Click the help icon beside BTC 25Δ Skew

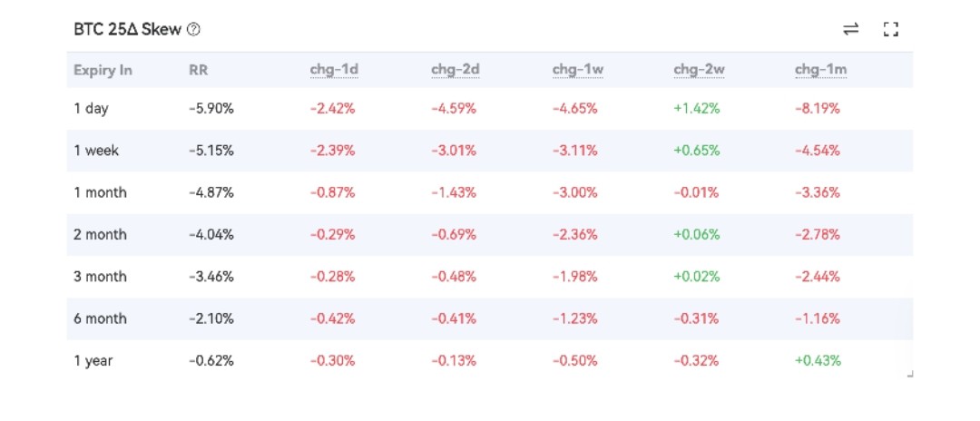pos(193,29)
